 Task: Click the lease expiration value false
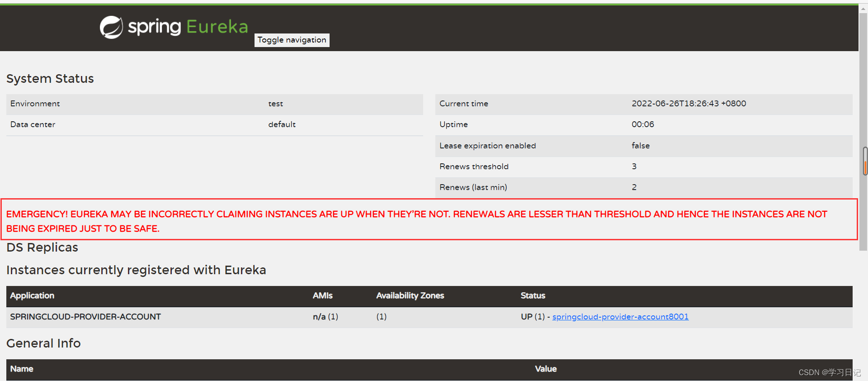pyautogui.click(x=641, y=146)
